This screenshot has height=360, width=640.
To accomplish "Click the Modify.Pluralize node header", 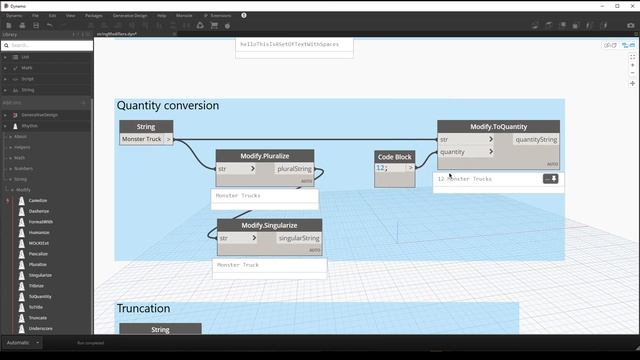I will click(x=264, y=156).
